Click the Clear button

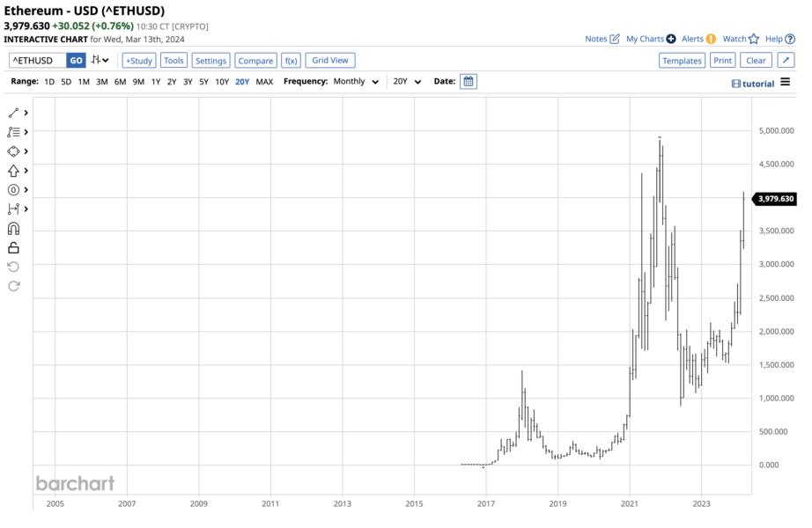click(x=755, y=60)
